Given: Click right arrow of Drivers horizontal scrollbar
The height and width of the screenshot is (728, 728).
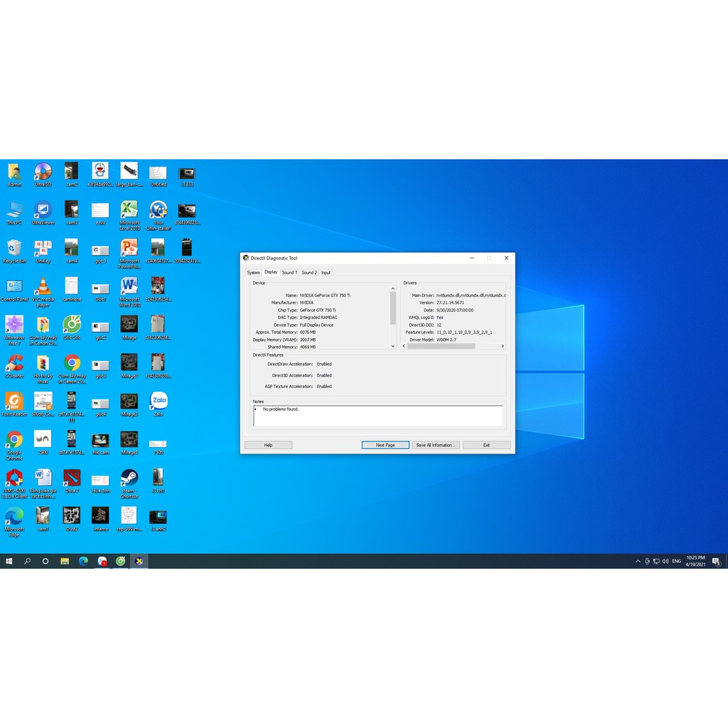Looking at the screenshot, I should pyautogui.click(x=503, y=346).
